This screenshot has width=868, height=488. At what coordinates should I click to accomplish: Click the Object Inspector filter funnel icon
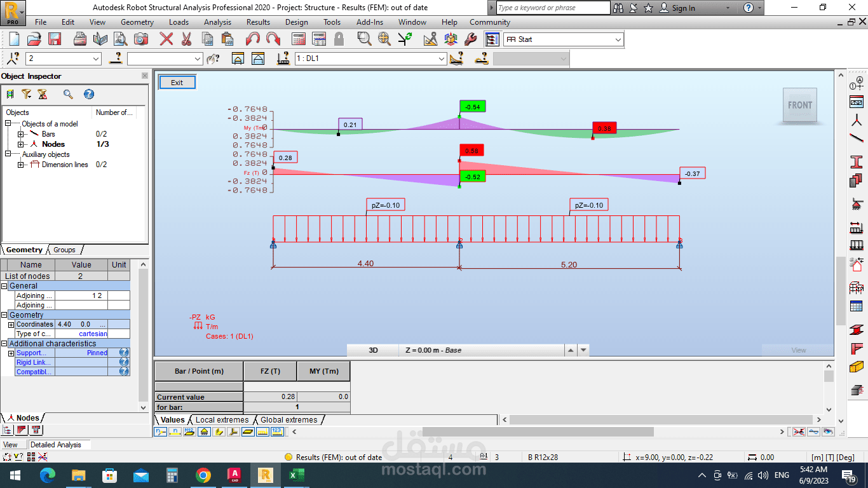(26, 94)
